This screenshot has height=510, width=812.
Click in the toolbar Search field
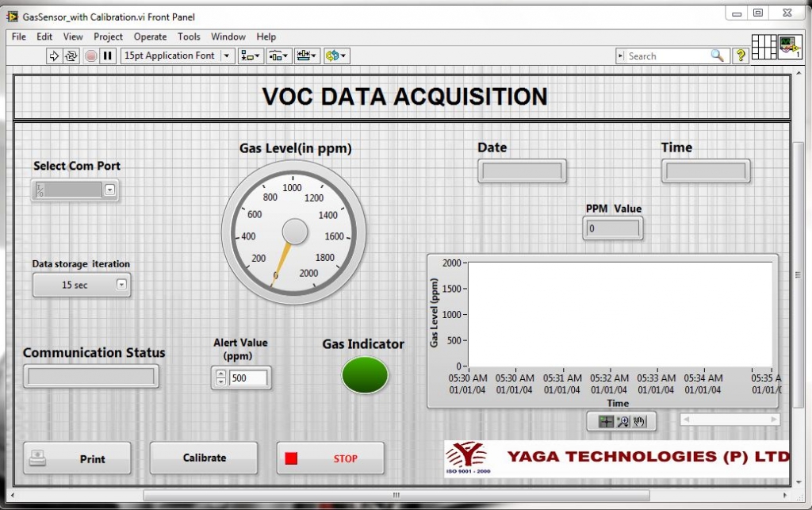click(x=666, y=56)
